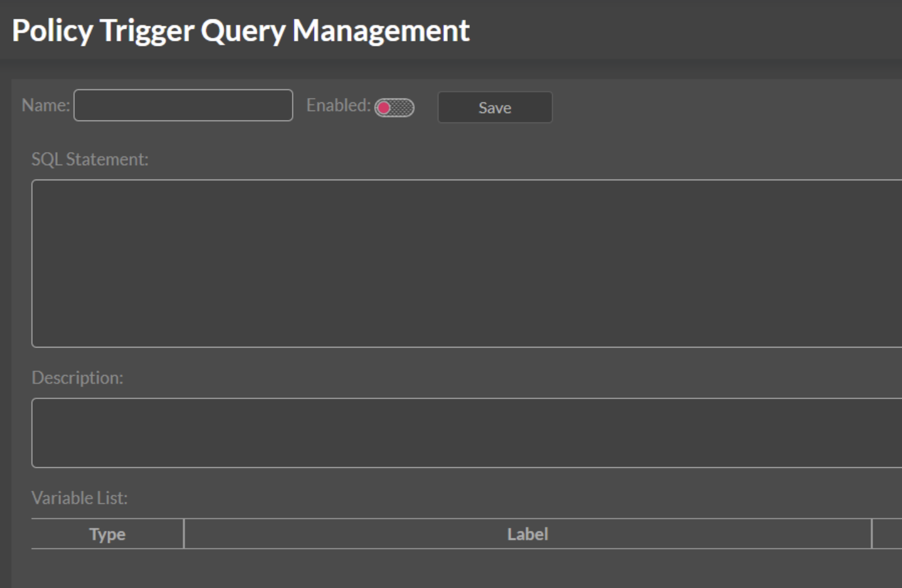Click the divider between Type and Label columns

tap(184, 534)
